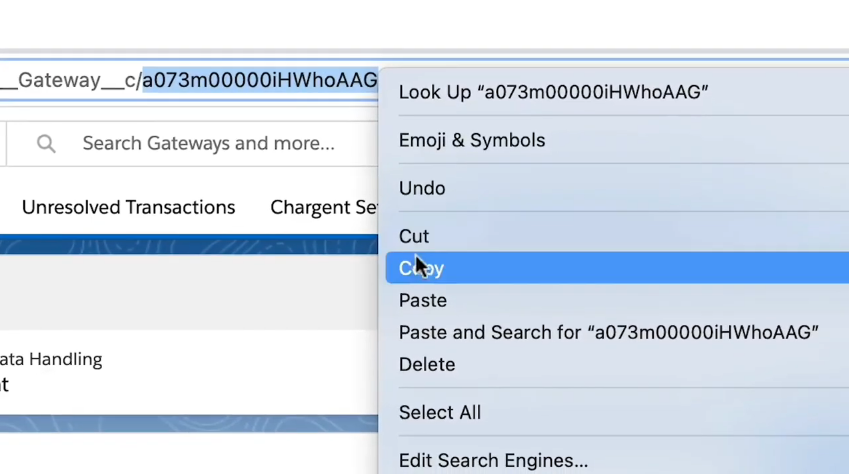Open Emoji & Symbols menu entry
The image size is (849, 474).
472,140
